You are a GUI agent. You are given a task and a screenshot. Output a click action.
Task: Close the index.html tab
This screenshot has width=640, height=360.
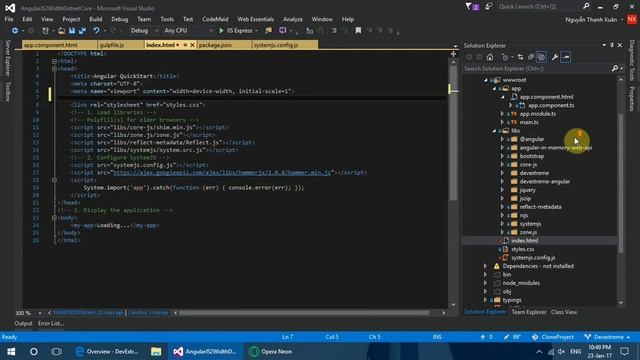coord(192,45)
